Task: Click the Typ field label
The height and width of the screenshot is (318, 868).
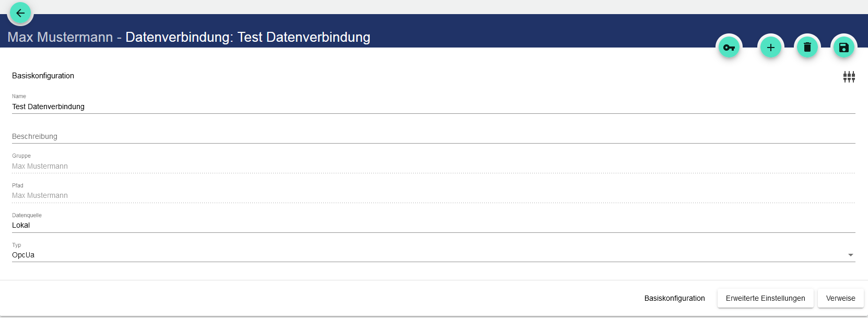Action: pyautogui.click(x=17, y=245)
